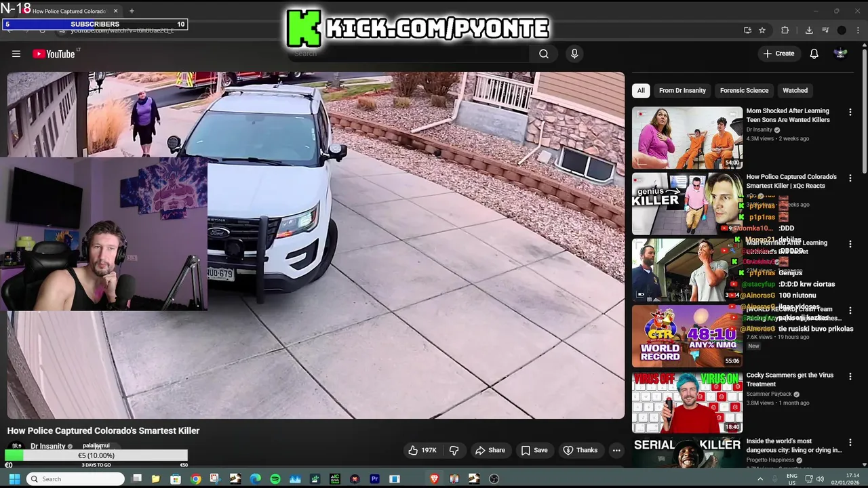
Task: Open more actions ellipsis beside Thanks
Action: (616, 450)
